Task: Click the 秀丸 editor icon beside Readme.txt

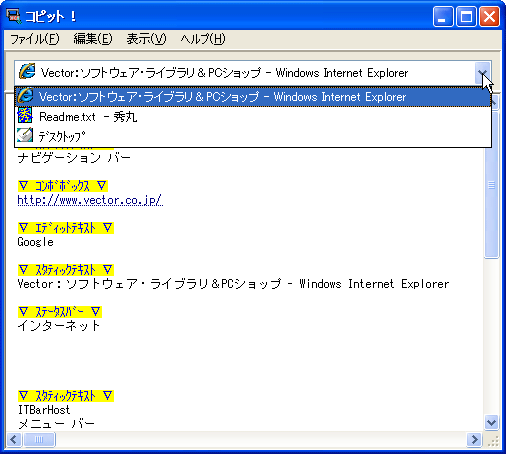Action: [x=25, y=116]
